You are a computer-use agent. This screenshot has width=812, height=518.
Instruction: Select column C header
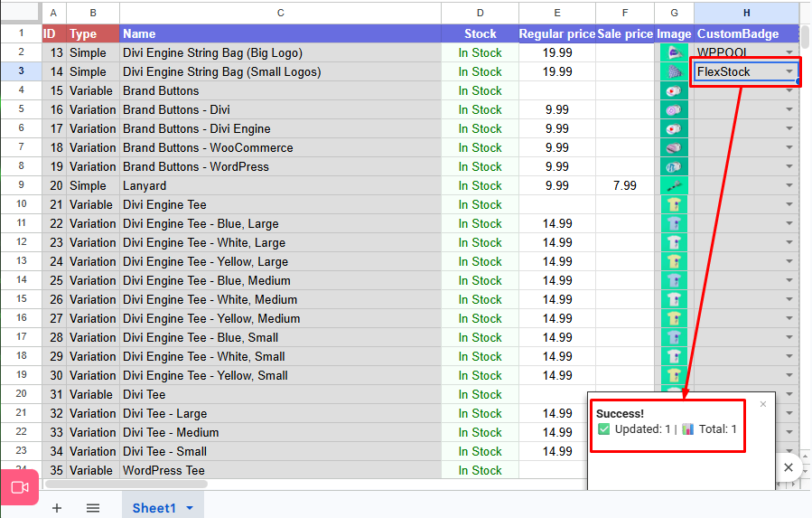280,13
